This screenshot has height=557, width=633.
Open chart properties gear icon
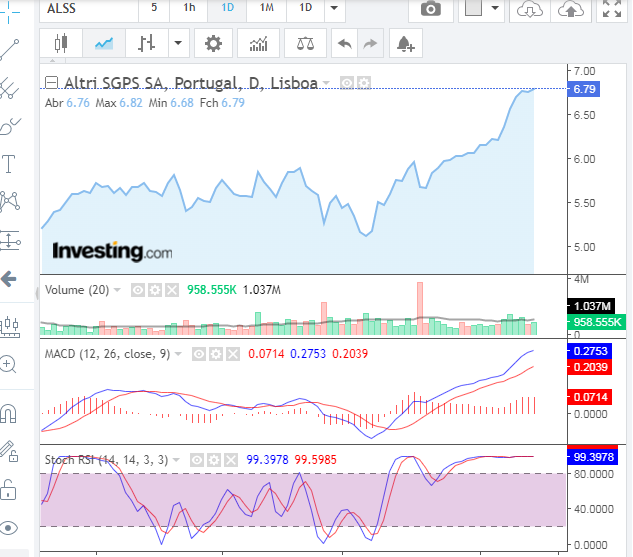[x=212, y=44]
